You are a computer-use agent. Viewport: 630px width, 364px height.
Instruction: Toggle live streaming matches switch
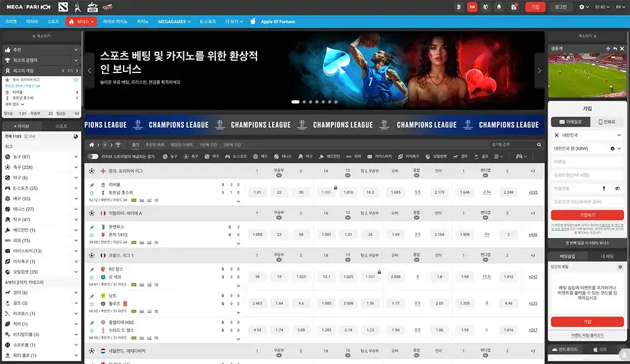[93, 156]
